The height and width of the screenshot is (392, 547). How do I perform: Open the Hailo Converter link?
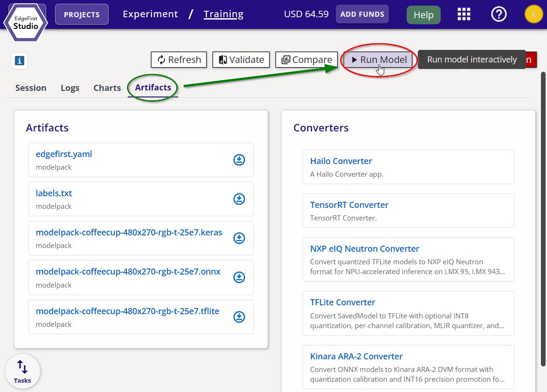tap(341, 161)
